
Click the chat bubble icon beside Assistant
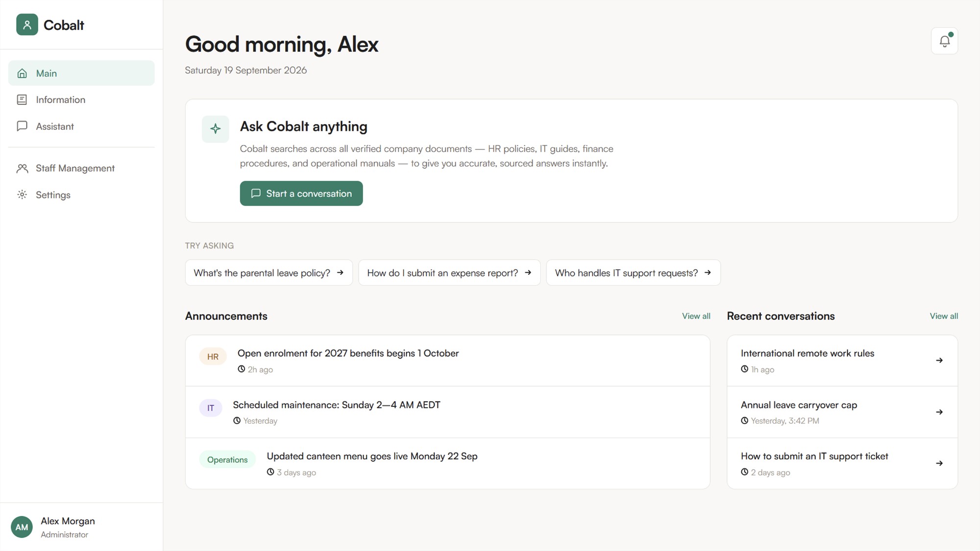click(x=22, y=126)
